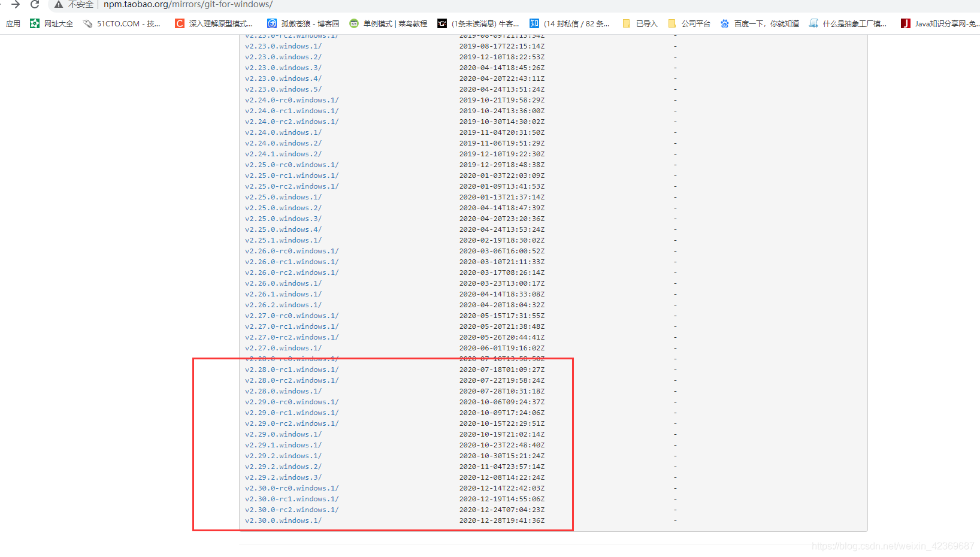Open v2.27.0.windows.1/ directory link

click(x=283, y=348)
